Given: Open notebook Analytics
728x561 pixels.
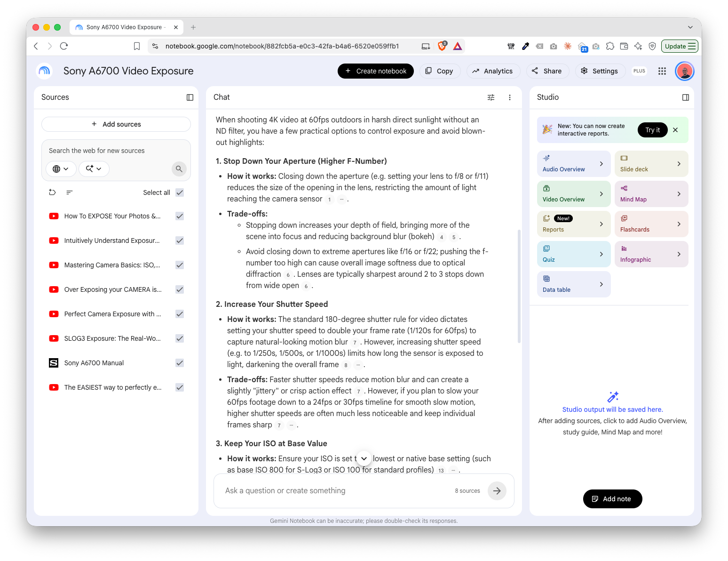Looking at the screenshot, I should coord(493,71).
